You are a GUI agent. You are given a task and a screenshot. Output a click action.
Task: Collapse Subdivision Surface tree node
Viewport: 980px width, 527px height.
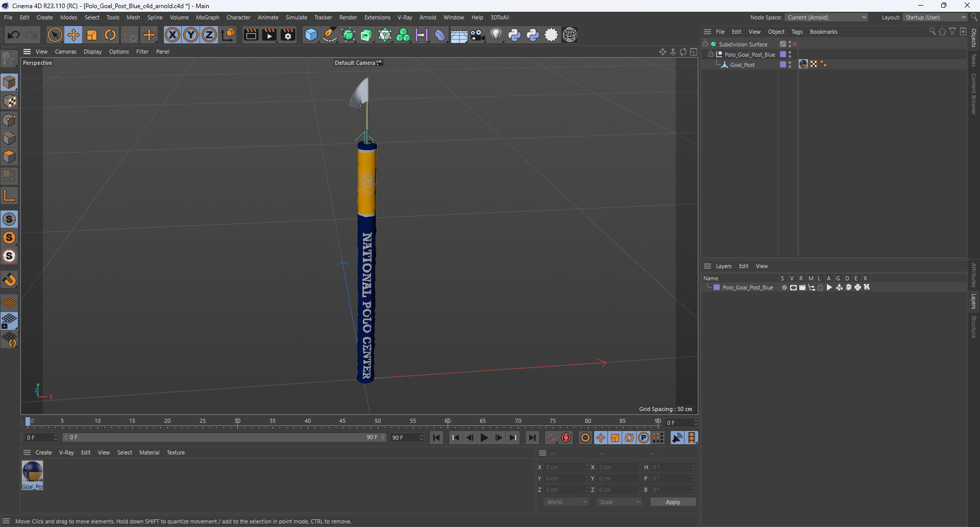coord(705,44)
